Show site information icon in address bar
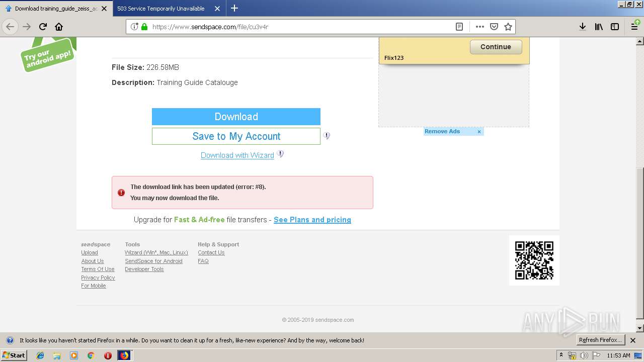Viewport: 644px width, 362px height. 134,27
